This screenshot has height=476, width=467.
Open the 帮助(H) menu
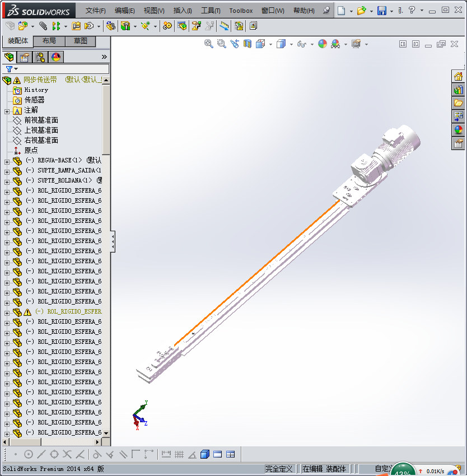303,11
